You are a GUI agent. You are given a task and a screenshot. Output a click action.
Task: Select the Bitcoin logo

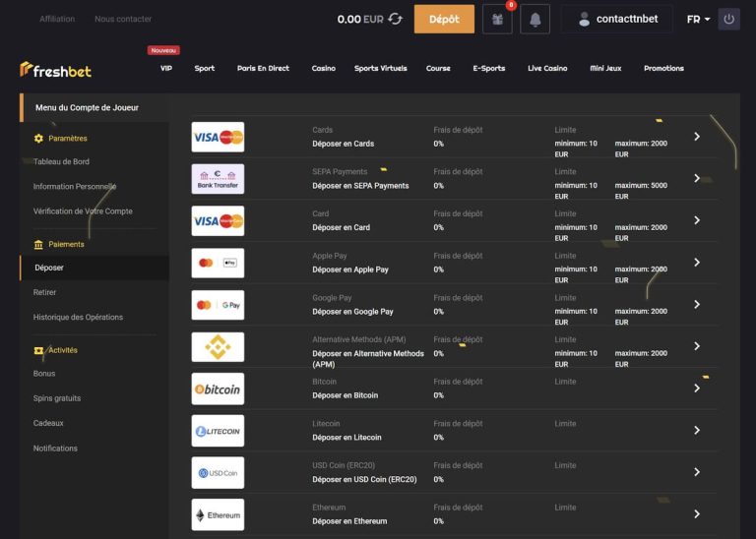tap(218, 389)
